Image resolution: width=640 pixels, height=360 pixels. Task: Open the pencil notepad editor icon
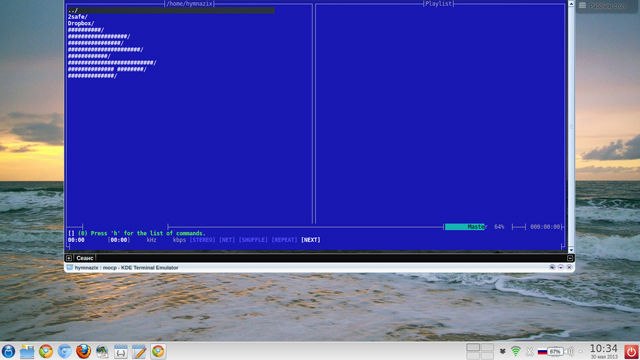tap(139, 351)
